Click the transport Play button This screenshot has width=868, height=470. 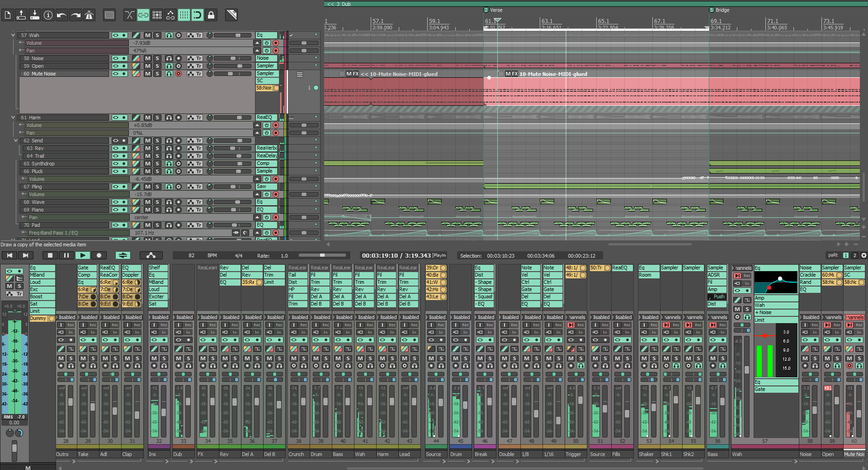coord(83,255)
